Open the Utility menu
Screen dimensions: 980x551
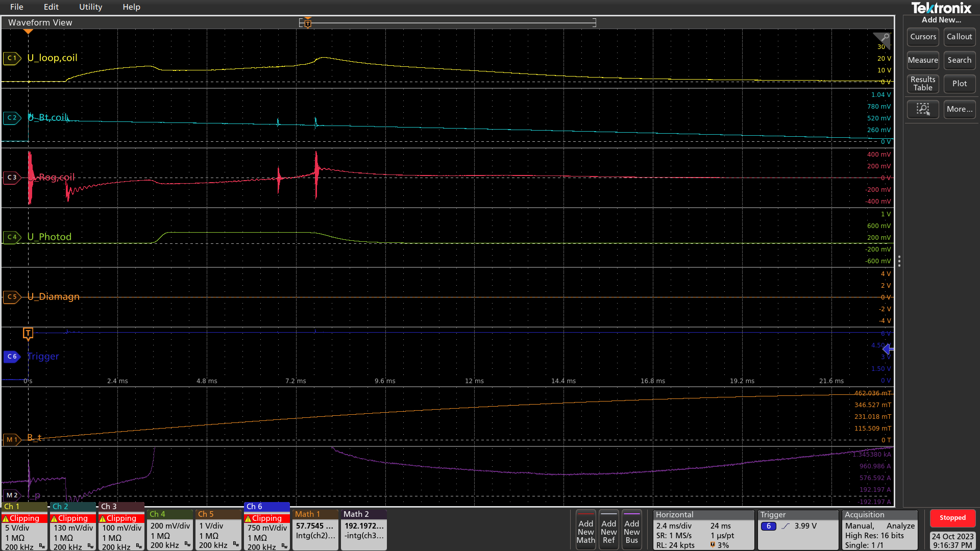click(x=90, y=7)
